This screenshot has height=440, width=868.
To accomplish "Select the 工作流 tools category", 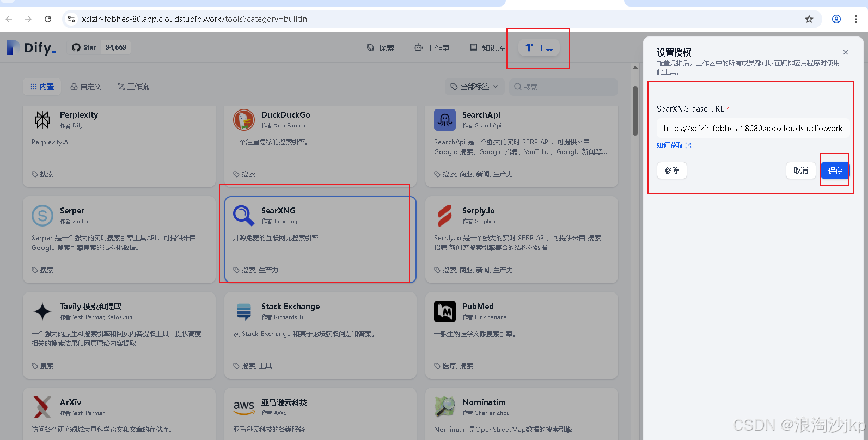I will 133,87.
